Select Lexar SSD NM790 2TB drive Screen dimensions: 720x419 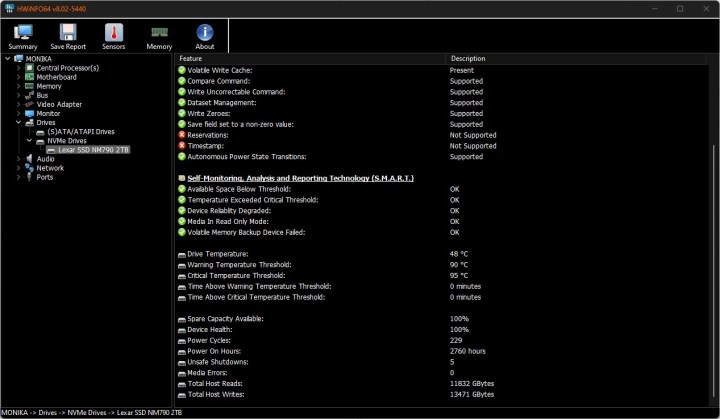pyautogui.click(x=93, y=150)
